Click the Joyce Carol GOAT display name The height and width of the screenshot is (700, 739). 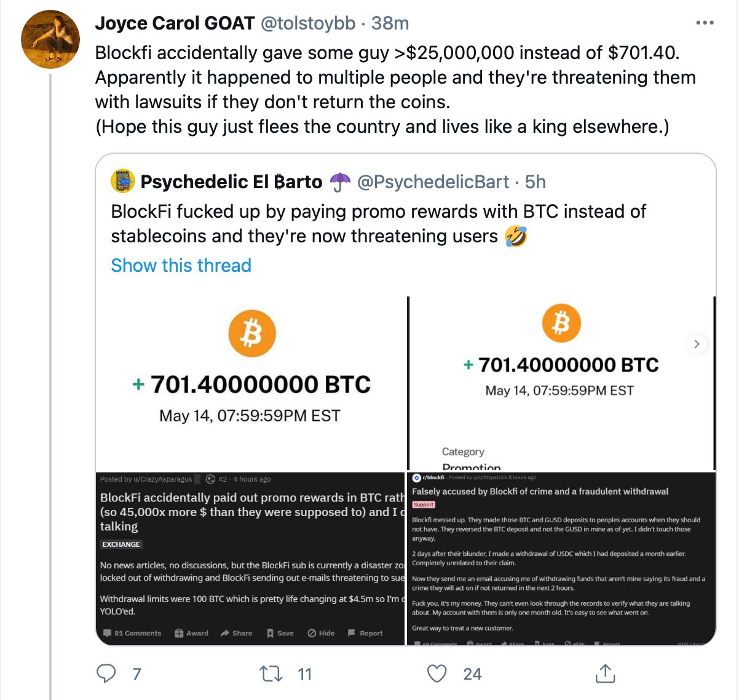pyautogui.click(x=175, y=23)
